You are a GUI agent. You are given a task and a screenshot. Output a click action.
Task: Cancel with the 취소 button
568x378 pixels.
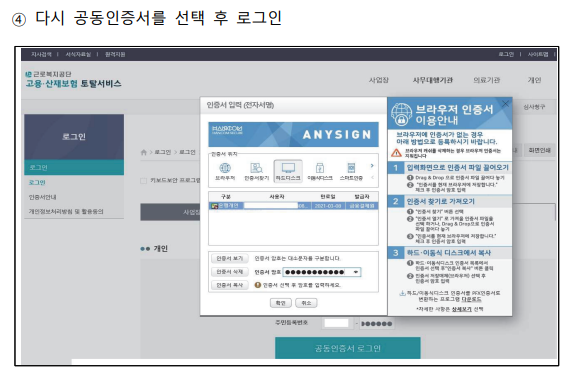tap(306, 303)
